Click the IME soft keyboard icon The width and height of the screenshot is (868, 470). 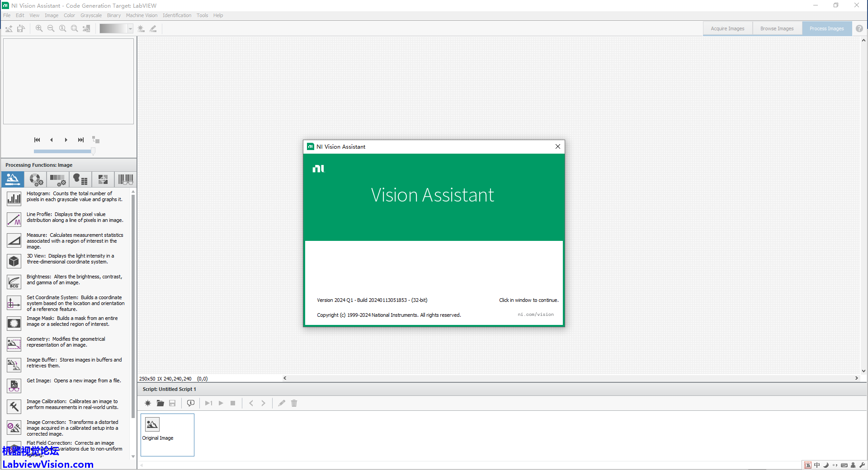pos(844,465)
